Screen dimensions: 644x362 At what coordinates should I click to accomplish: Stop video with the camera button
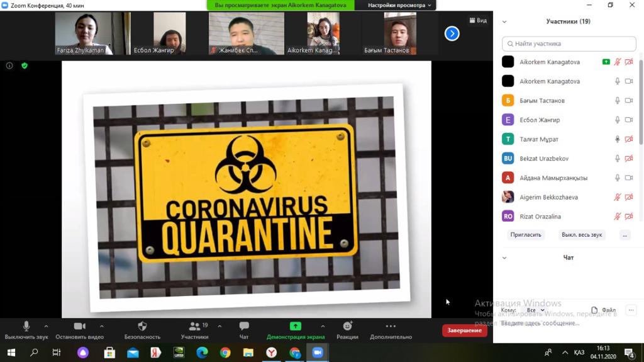click(80, 331)
